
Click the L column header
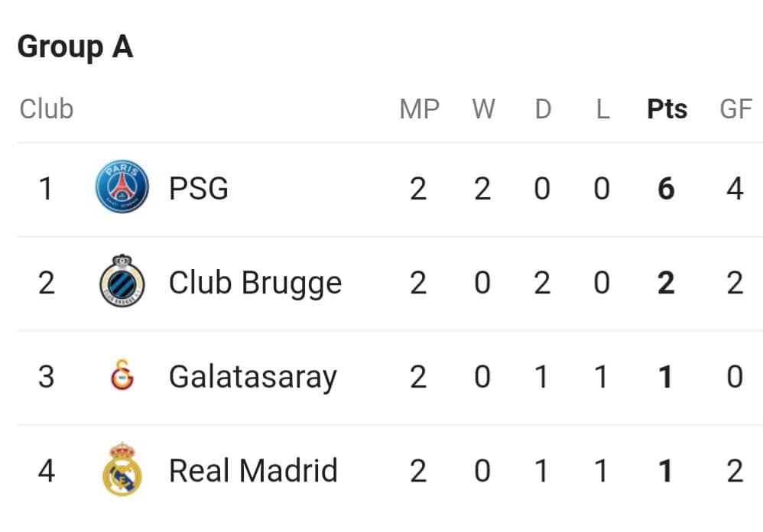click(x=603, y=109)
